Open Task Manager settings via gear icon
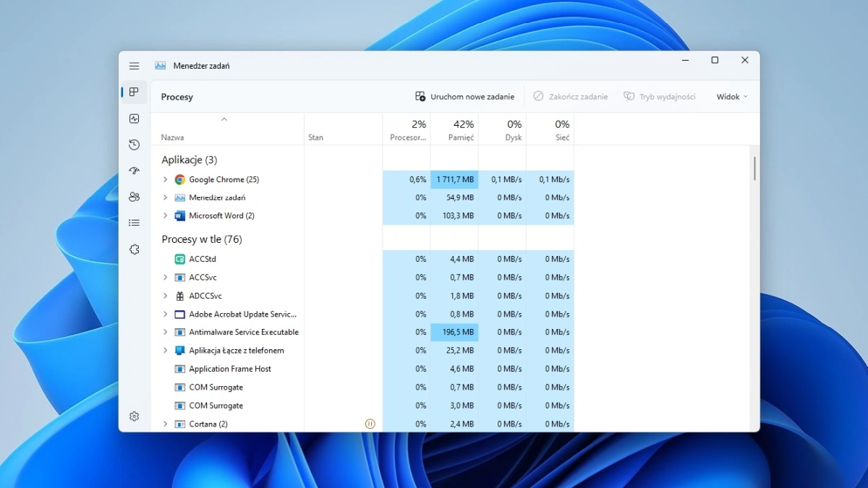The image size is (868, 488). coord(134,416)
